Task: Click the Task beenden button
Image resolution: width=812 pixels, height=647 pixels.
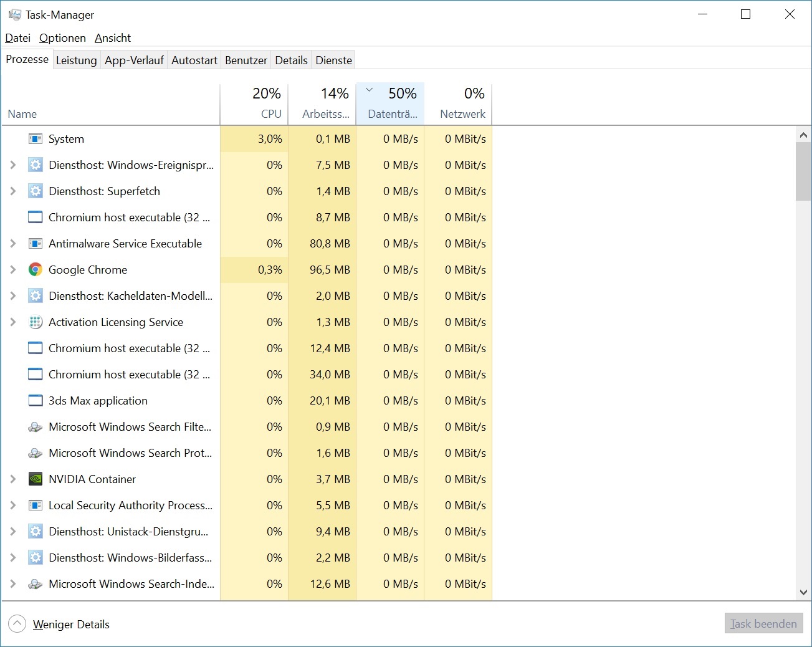Action: (764, 624)
